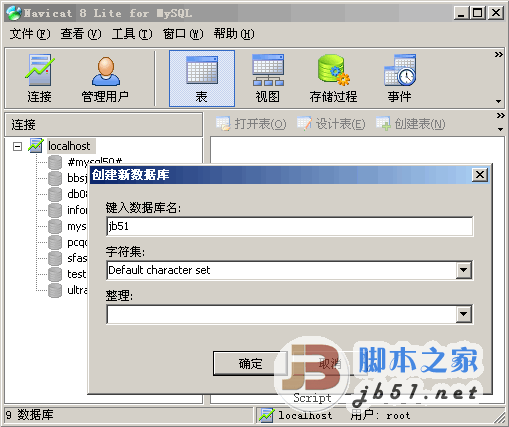Click 'root' user text in status bar
Screen dimensions: 509x427
[398, 416]
